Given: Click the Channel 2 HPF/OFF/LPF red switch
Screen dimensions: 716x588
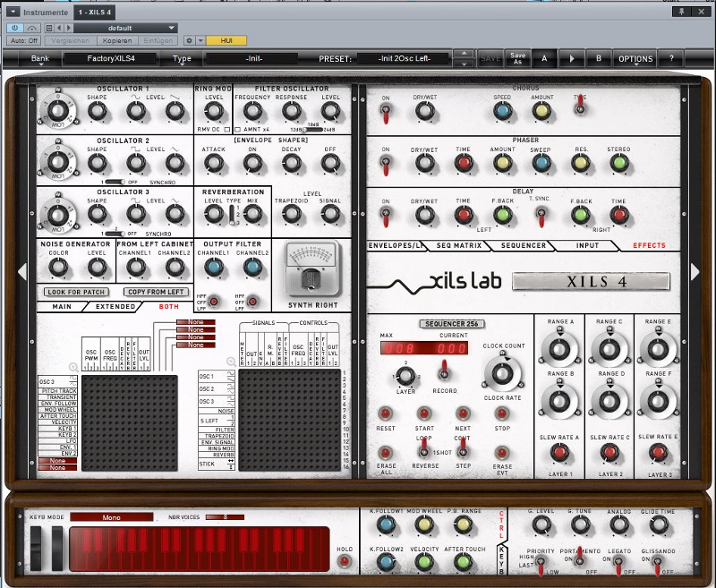Looking at the screenshot, I should point(252,302).
